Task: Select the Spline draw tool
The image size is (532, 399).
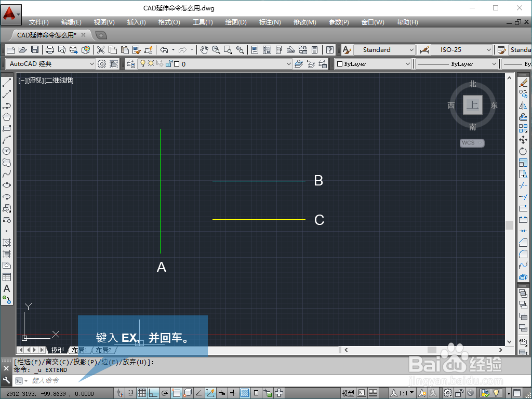Action: pos(7,174)
